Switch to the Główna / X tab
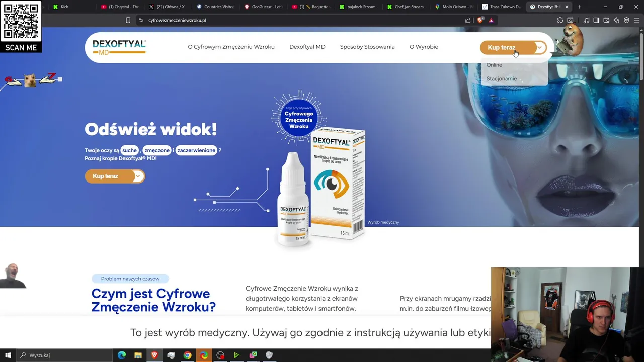 [x=168, y=7]
